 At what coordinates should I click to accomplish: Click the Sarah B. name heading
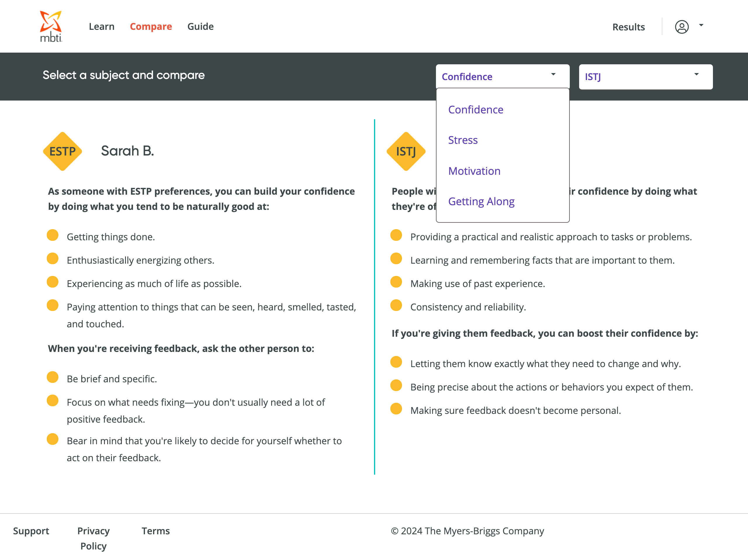point(127,151)
